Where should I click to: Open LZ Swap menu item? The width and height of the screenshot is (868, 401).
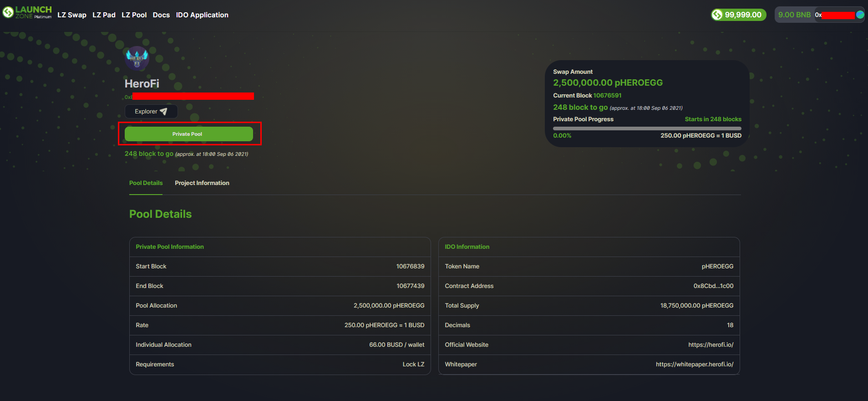(x=72, y=15)
